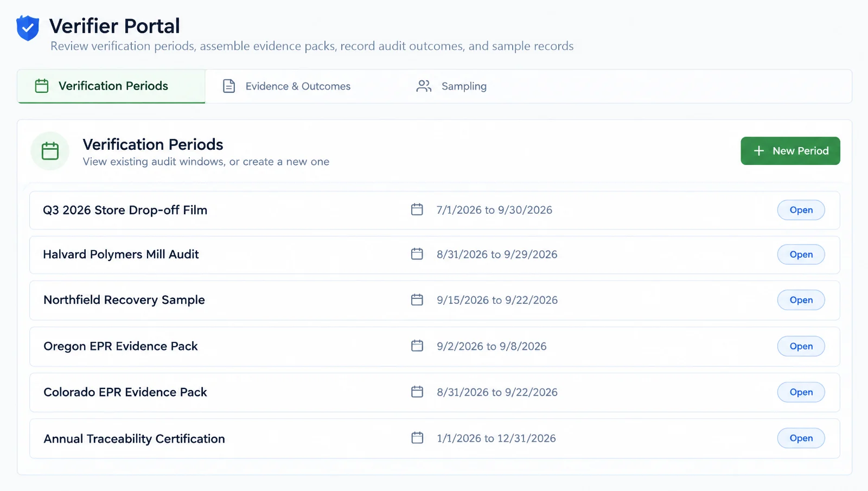Switch to the Sampling tab
The height and width of the screenshot is (491, 868).
[451, 86]
